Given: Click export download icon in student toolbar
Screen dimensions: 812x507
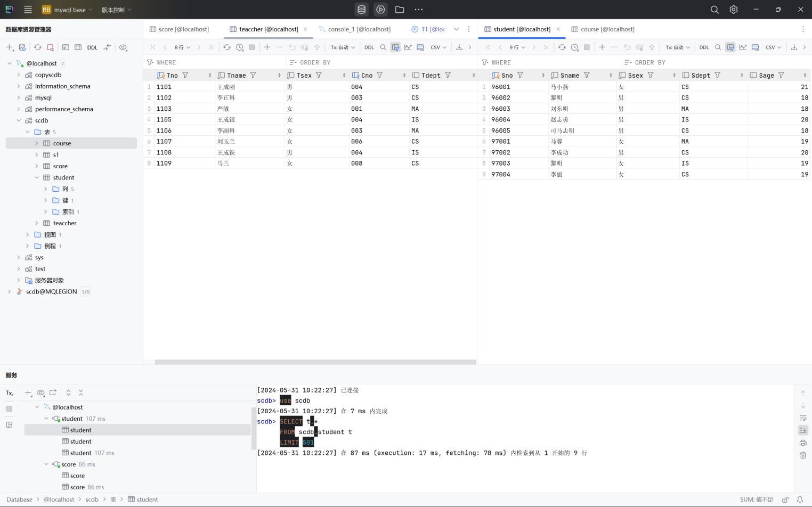Looking at the screenshot, I should point(794,47).
